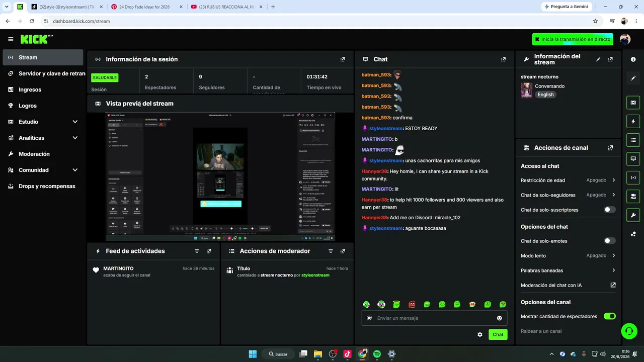Open the user profile avatar menu
Image resolution: width=644 pixels, height=362 pixels.
click(x=625, y=39)
